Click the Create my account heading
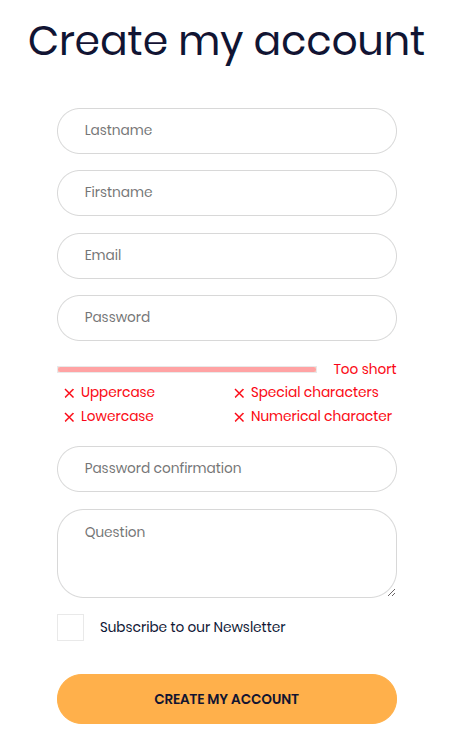This screenshot has height=743, width=455. 227,43
